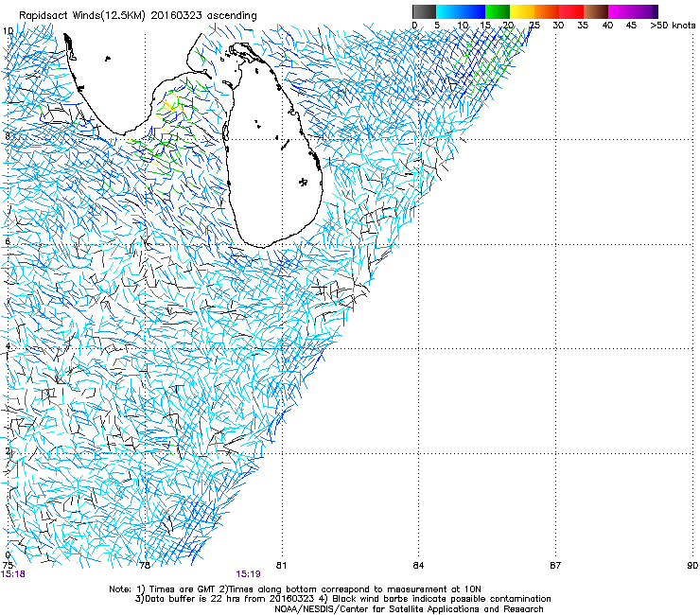The height and width of the screenshot is (615, 700).
Task: Click the title 'Rapidsact Winds(12.5KM) 20160323 ascending'
Action: click(138, 16)
